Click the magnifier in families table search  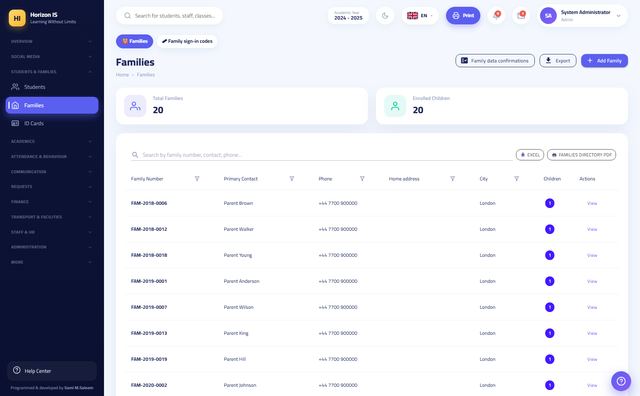pos(135,155)
